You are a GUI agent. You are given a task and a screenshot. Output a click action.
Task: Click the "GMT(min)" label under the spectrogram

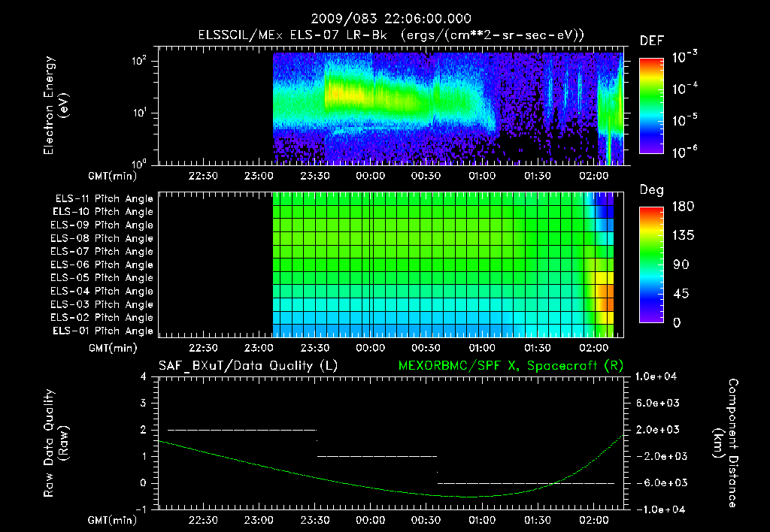pos(113,176)
